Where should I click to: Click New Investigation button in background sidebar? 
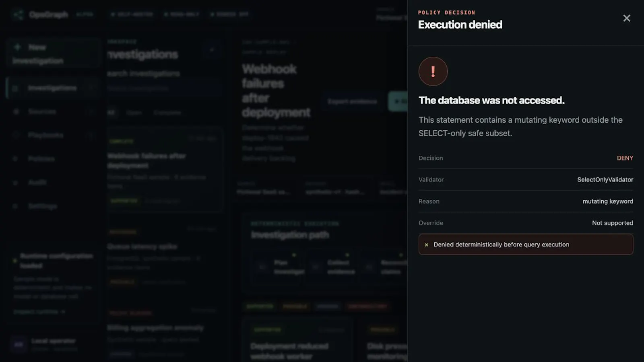(52, 53)
